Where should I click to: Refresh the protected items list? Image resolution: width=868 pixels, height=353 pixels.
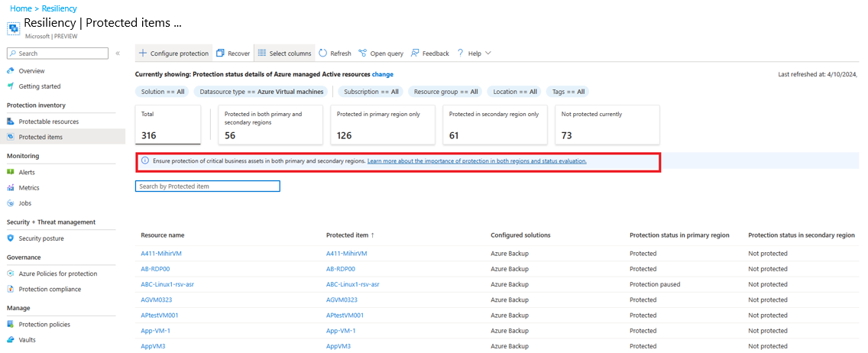point(335,53)
